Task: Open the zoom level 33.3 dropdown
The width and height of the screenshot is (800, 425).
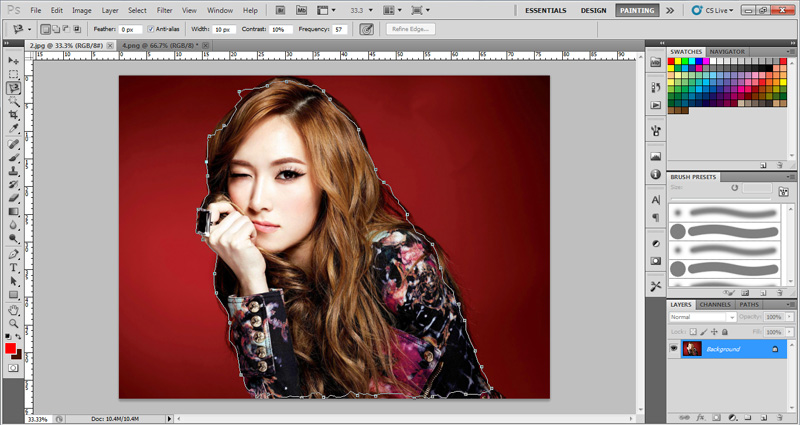Action: coord(371,10)
